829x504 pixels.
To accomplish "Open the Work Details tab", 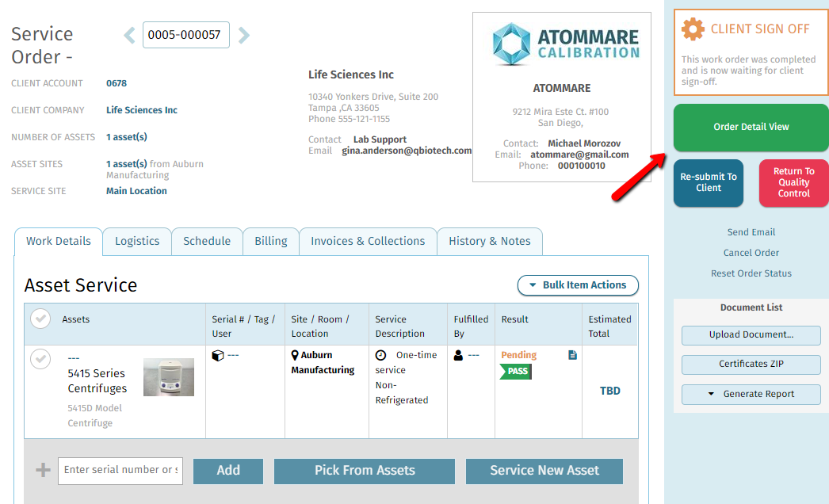I will pyautogui.click(x=58, y=241).
